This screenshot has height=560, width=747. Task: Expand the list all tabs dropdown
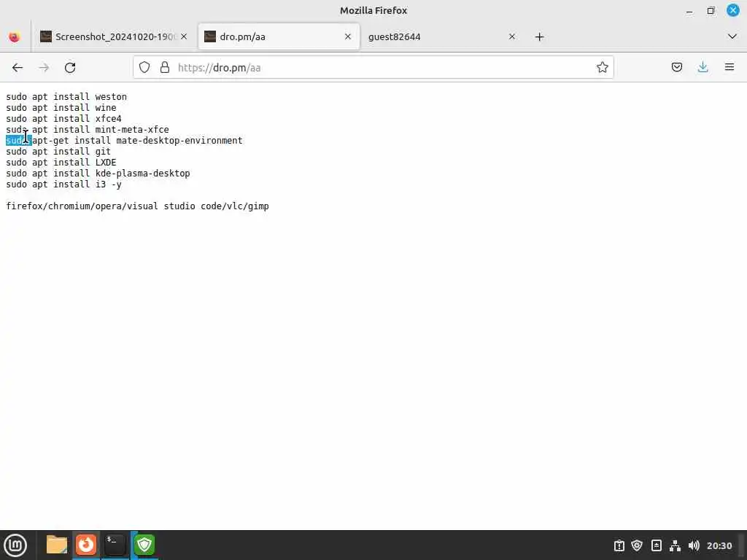pyautogui.click(x=732, y=36)
